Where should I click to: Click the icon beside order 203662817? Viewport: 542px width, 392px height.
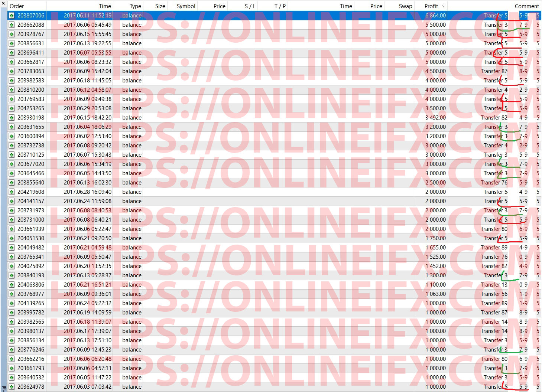tap(12, 62)
